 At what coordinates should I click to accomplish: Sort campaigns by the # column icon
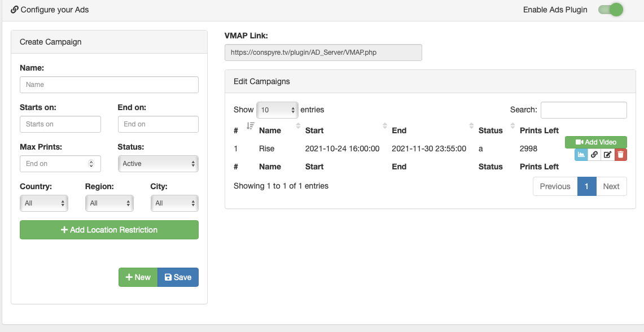250,126
